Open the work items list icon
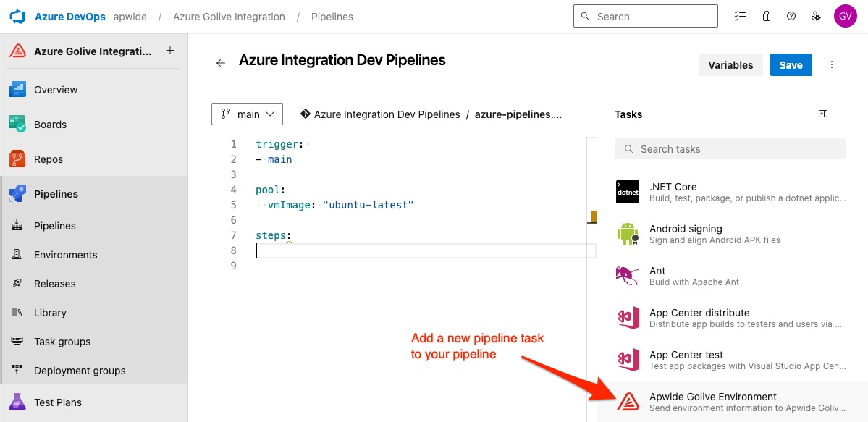Image resolution: width=868 pixels, height=422 pixels. [740, 16]
